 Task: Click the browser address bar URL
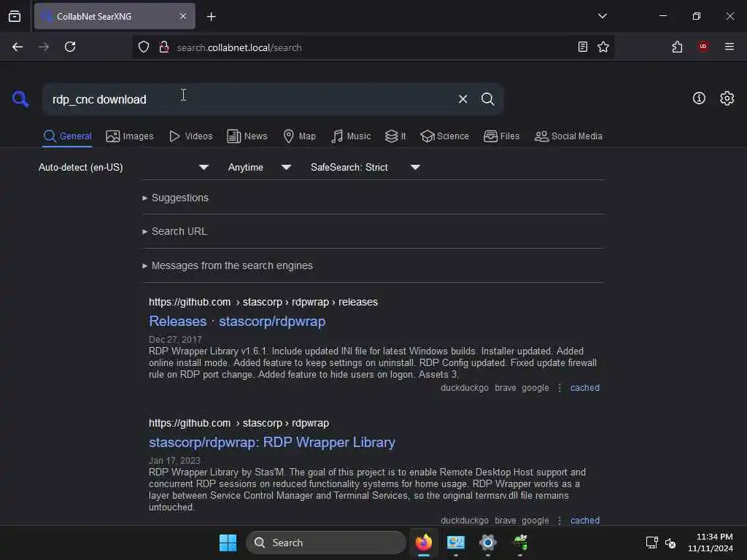pyautogui.click(x=239, y=47)
